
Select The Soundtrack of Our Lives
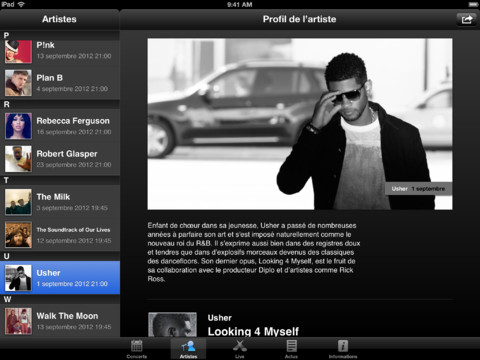click(60, 235)
